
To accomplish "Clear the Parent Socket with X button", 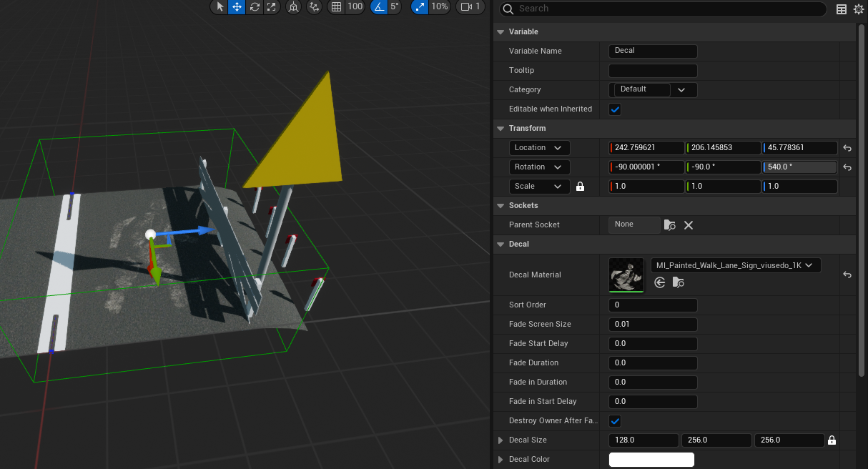I will 689,225.
